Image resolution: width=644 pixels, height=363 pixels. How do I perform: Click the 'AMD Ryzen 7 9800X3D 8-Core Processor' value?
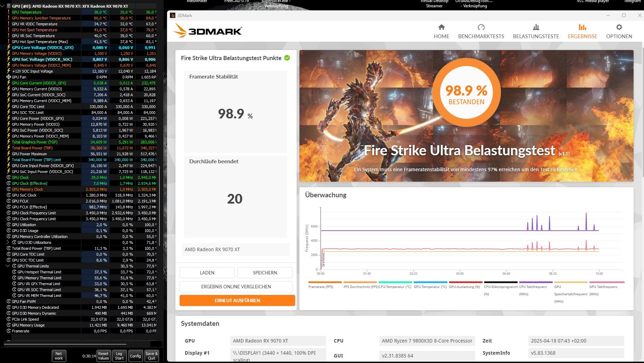pyautogui.click(x=427, y=341)
